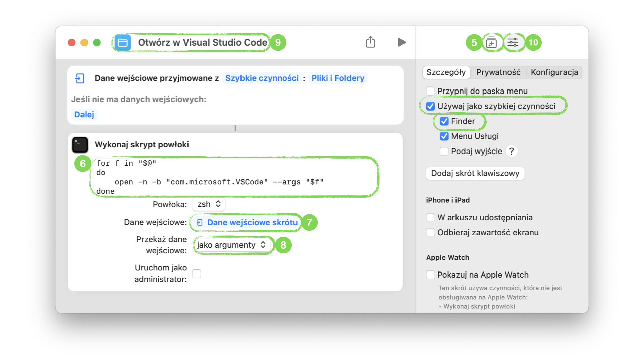Select zsh shell dropdown
644x362 pixels.
coord(208,204)
